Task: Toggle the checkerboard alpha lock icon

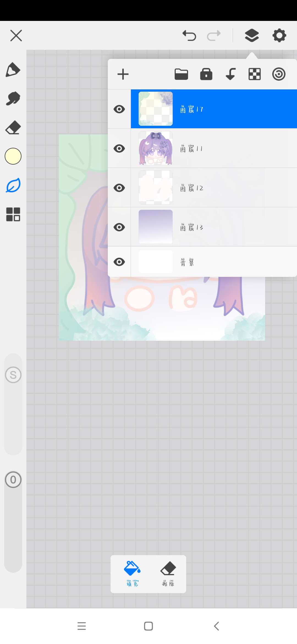Action: [255, 74]
